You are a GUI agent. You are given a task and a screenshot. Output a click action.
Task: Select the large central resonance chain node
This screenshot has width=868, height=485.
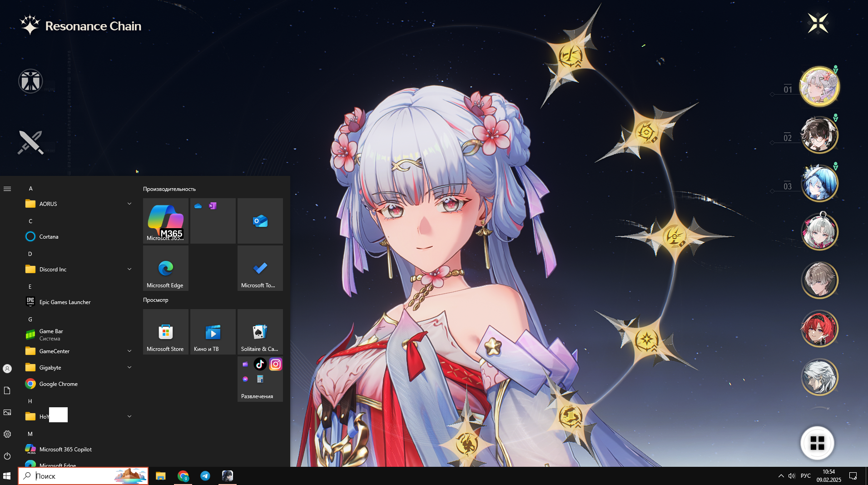tap(675, 236)
